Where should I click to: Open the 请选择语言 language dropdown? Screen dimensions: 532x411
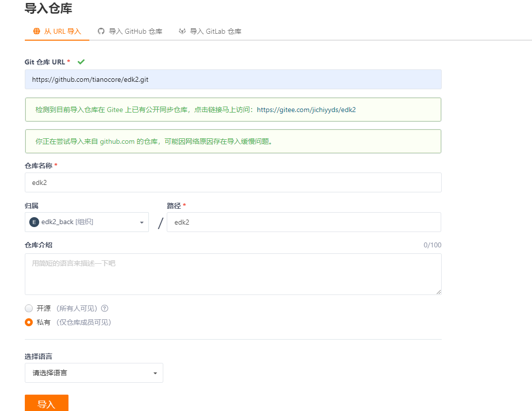[94, 373]
